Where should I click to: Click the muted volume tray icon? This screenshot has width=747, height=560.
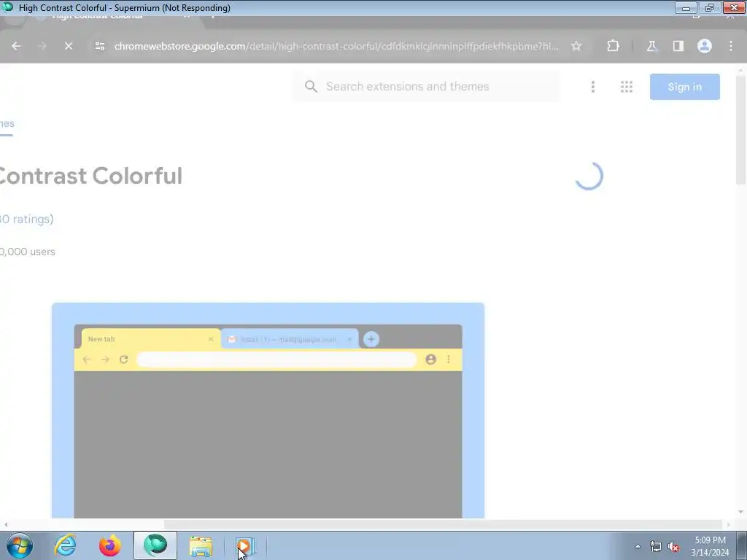673,546
